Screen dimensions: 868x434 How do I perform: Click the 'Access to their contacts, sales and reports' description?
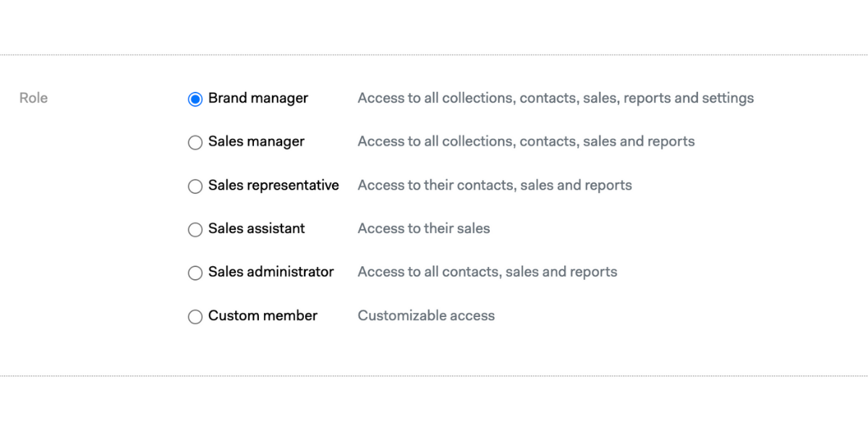pyautogui.click(x=495, y=185)
